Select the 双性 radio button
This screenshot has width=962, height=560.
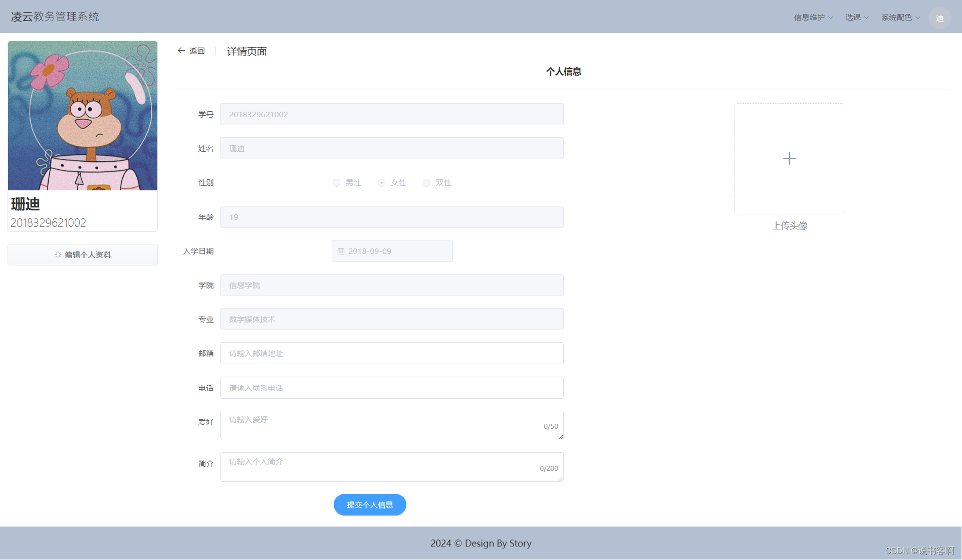pos(426,183)
